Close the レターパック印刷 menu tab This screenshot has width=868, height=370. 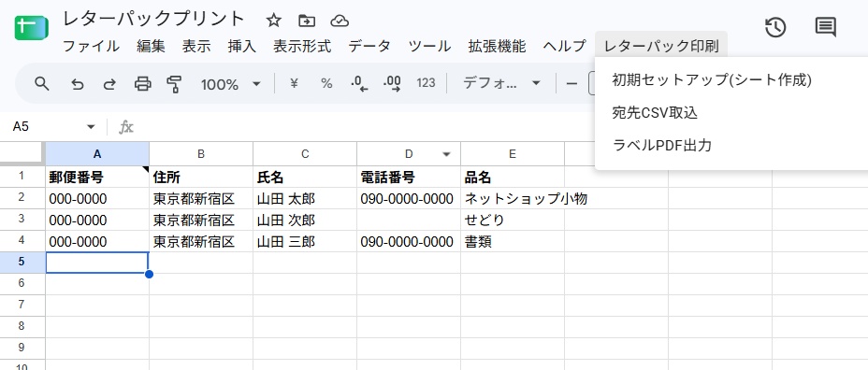661,46
